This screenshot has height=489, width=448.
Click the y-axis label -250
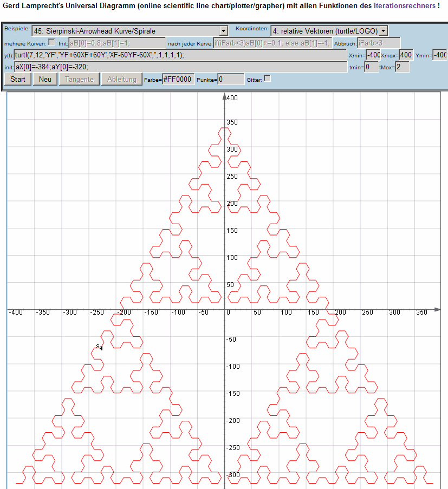pyautogui.click(x=233, y=448)
